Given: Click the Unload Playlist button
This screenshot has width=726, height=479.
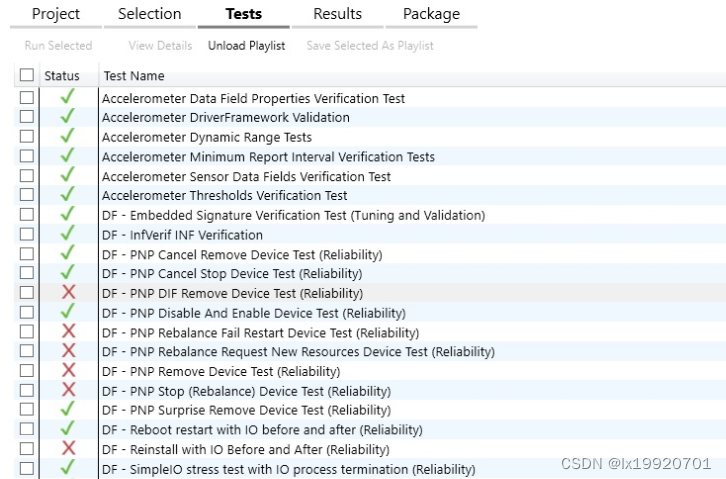Looking at the screenshot, I should (x=246, y=45).
